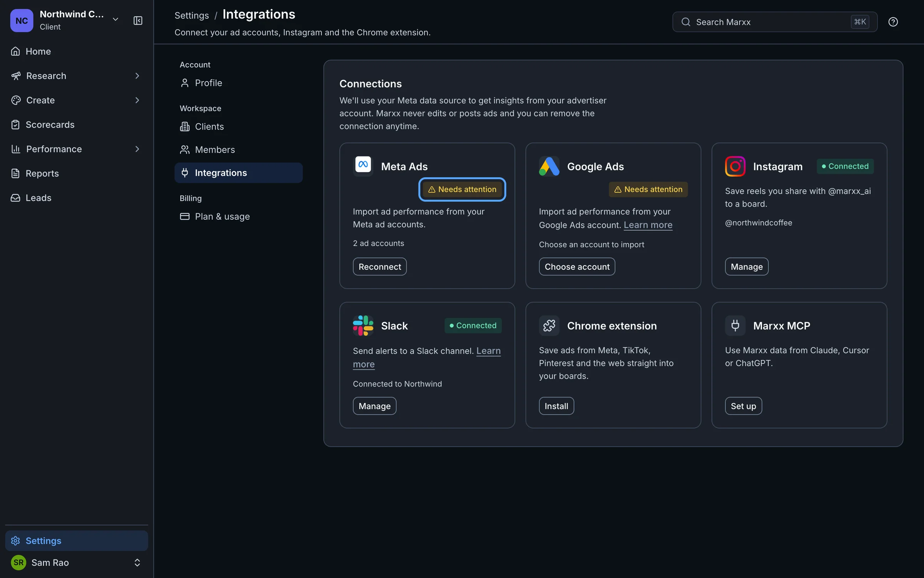Click Choose account for Google Ads
The height and width of the screenshot is (578, 924).
[577, 267]
